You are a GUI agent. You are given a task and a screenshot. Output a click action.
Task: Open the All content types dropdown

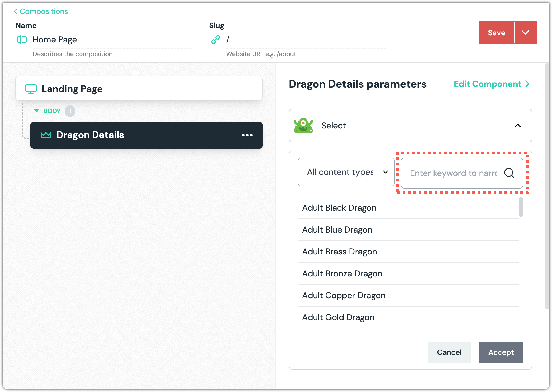pyautogui.click(x=346, y=172)
